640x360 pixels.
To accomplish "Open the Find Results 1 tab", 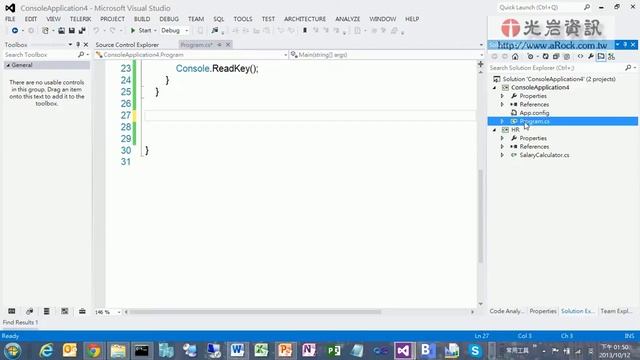I will click(20, 322).
